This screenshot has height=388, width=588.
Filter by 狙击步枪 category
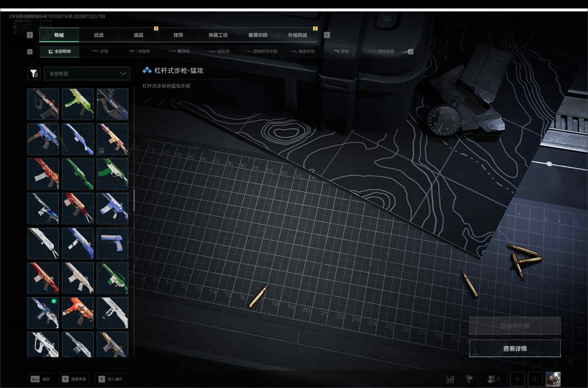pyautogui.click(x=302, y=51)
